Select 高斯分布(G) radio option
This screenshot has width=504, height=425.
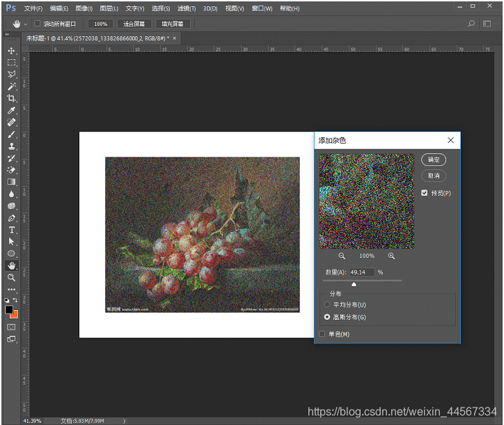327,317
